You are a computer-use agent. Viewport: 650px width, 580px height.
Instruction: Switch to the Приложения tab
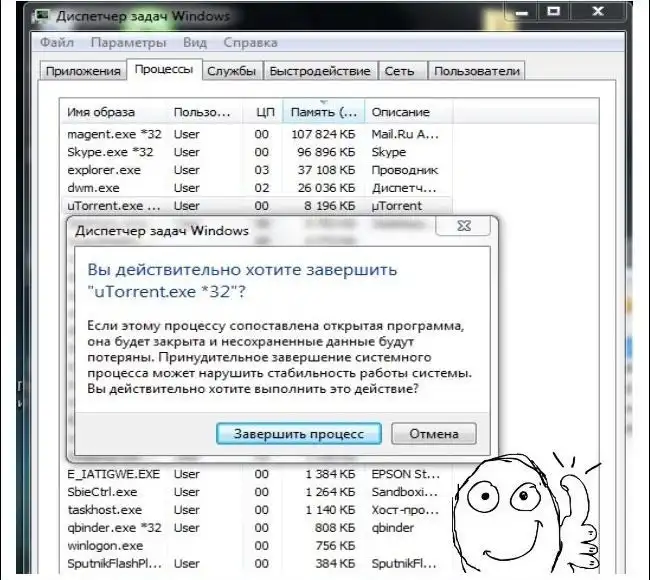(82, 71)
